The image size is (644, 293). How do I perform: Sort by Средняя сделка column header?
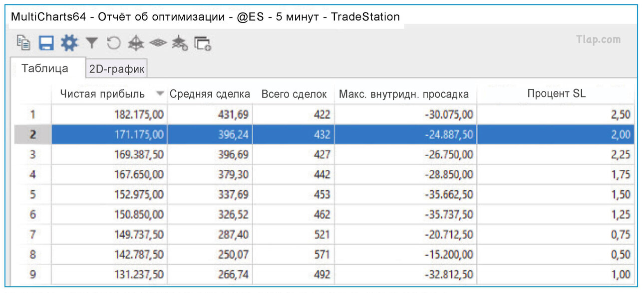(x=210, y=94)
